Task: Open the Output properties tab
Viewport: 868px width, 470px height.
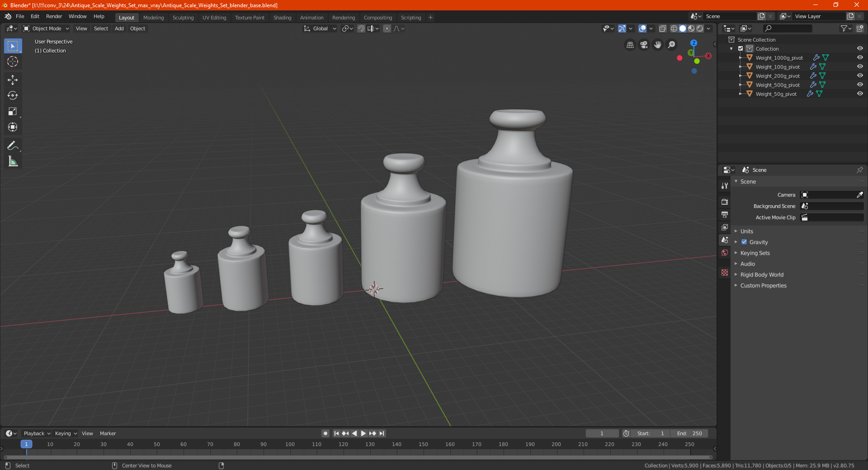Action: pos(725,214)
